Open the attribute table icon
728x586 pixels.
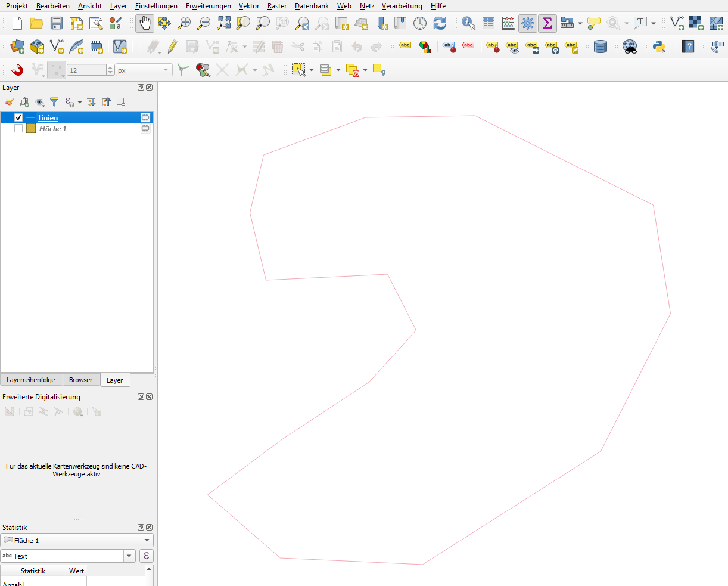click(489, 23)
